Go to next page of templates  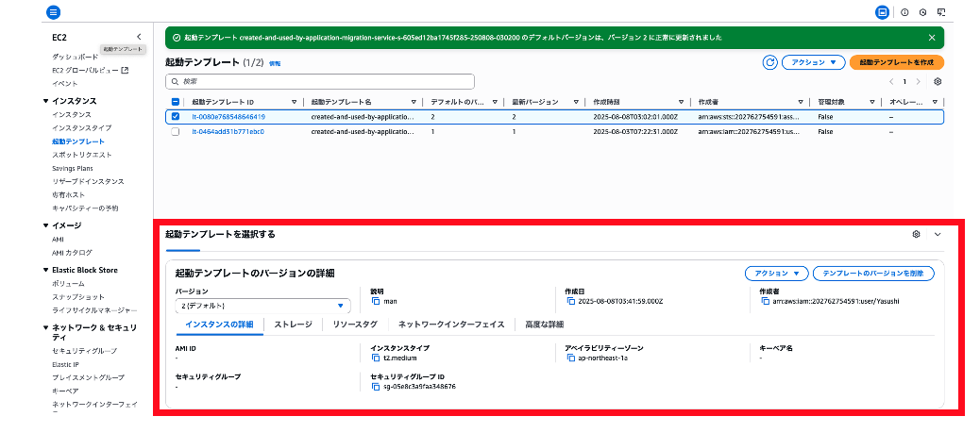918,82
